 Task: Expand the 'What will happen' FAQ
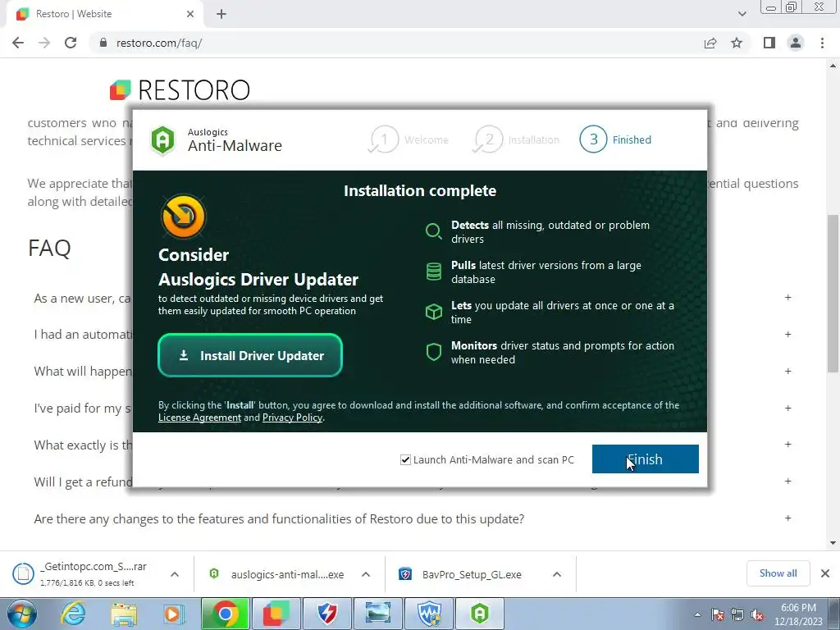click(x=787, y=372)
